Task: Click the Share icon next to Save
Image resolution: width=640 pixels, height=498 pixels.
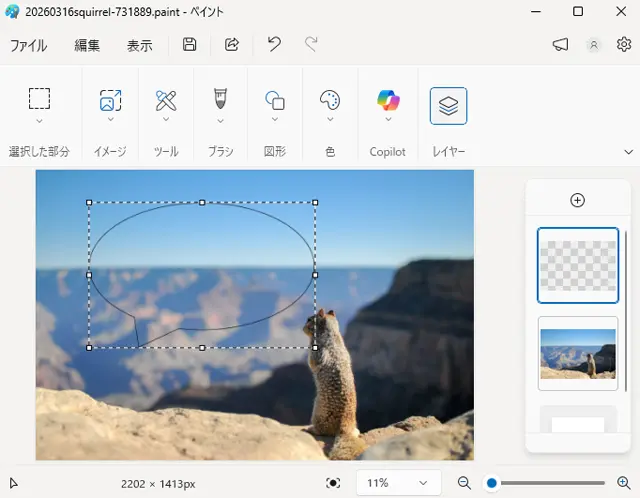Action: pyautogui.click(x=232, y=45)
